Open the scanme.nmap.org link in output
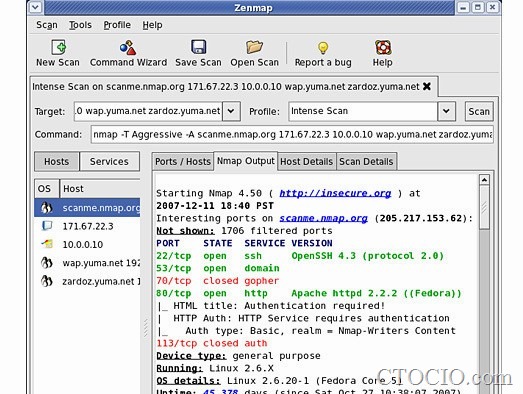Screen dimensions: 523x394 pos(323,218)
